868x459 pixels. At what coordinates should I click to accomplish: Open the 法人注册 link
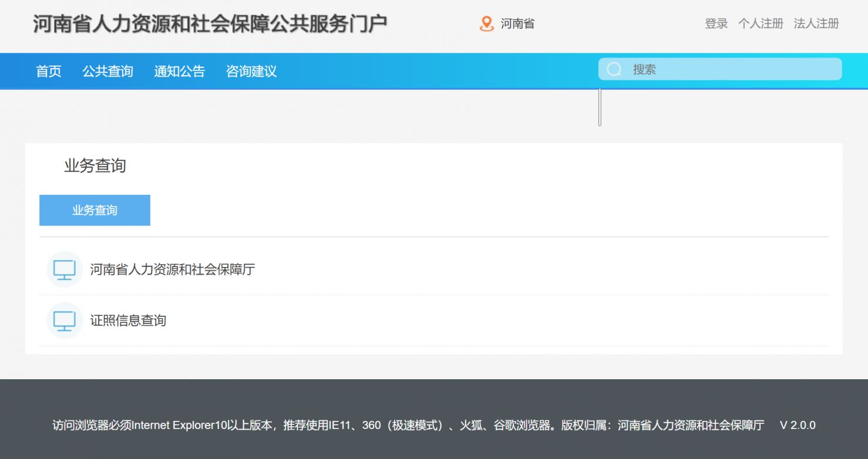coord(816,23)
